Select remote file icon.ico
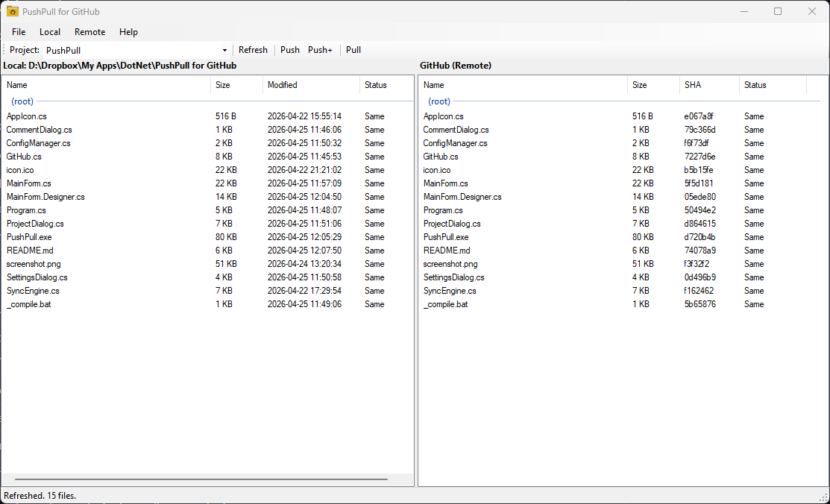 click(437, 170)
